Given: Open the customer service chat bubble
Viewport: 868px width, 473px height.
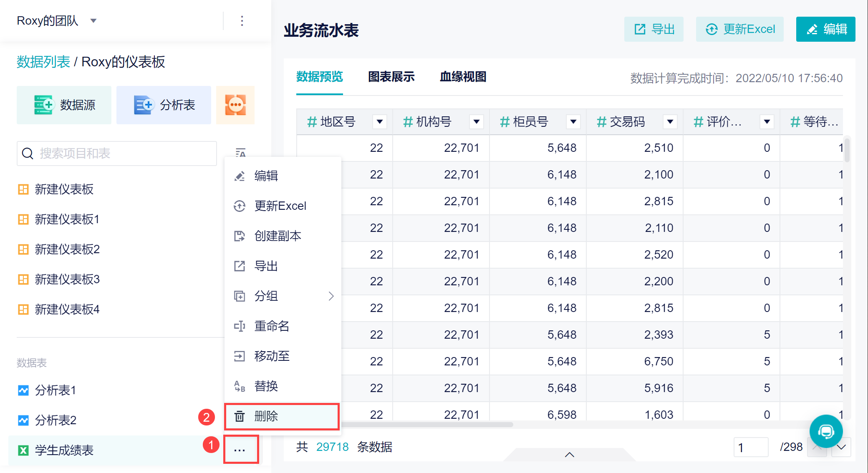Looking at the screenshot, I should coord(825,431).
